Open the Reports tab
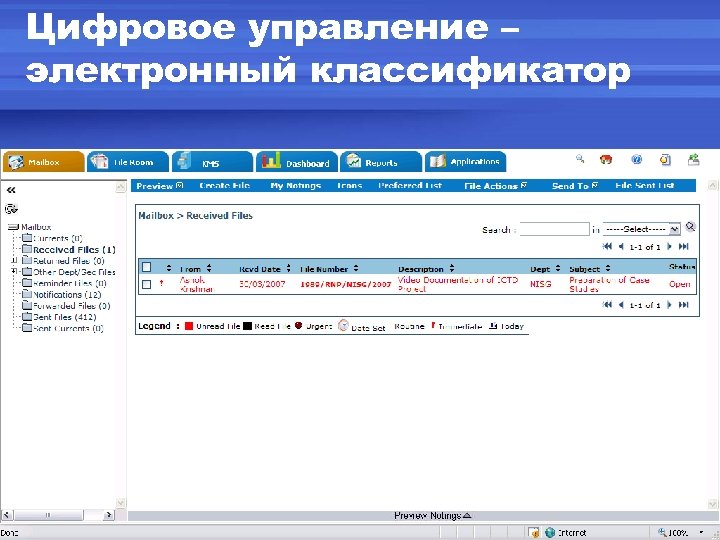The width and height of the screenshot is (720, 540). click(381, 162)
